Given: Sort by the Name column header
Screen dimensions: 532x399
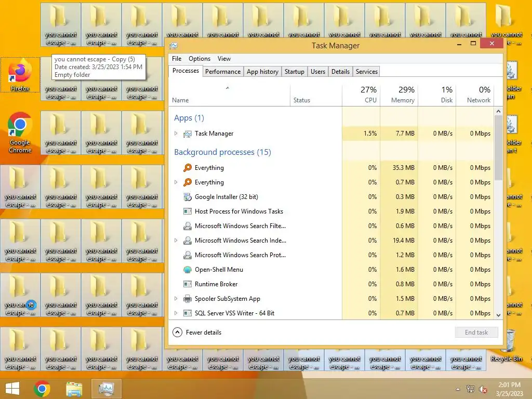Looking at the screenshot, I should coord(229,95).
